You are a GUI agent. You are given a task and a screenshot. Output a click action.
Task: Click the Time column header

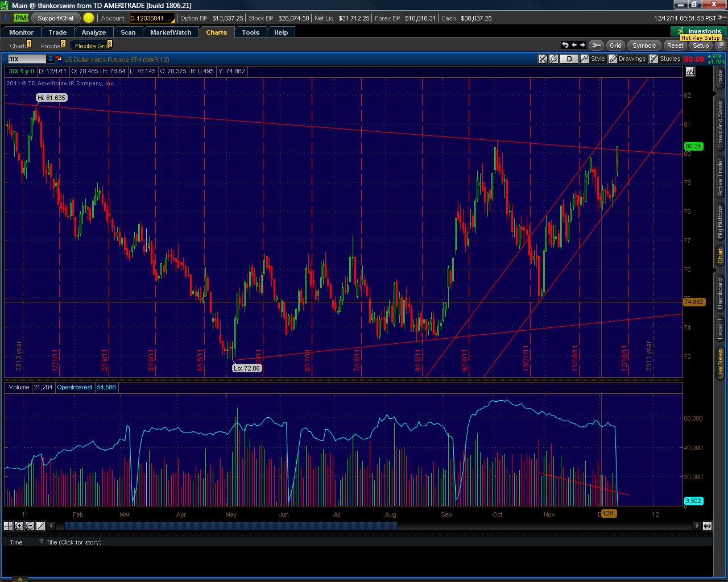point(16,542)
